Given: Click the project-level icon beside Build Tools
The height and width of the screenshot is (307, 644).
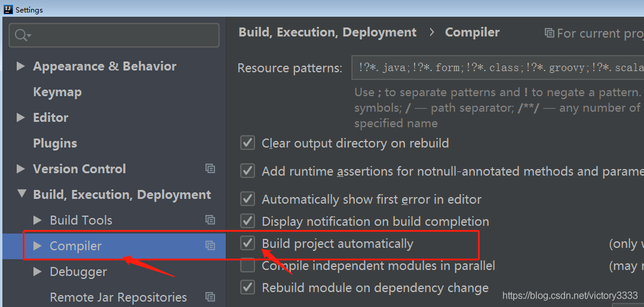Looking at the screenshot, I should tap(210, 220).
